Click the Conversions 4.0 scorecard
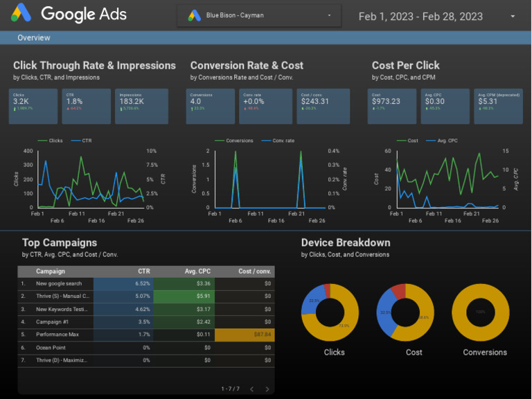Viewport: 532px width, 399px height. click(211, 106)
